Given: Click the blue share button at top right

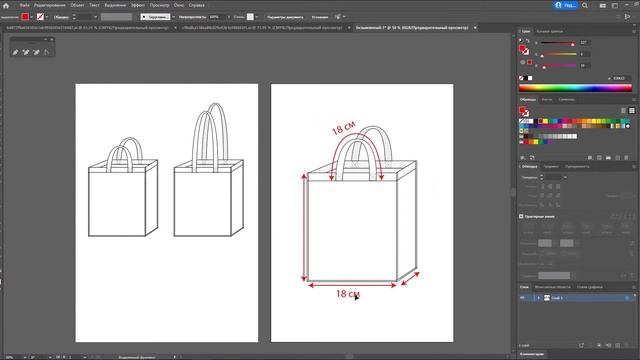Looking at the screenshot, I should (x=565, y=5).
